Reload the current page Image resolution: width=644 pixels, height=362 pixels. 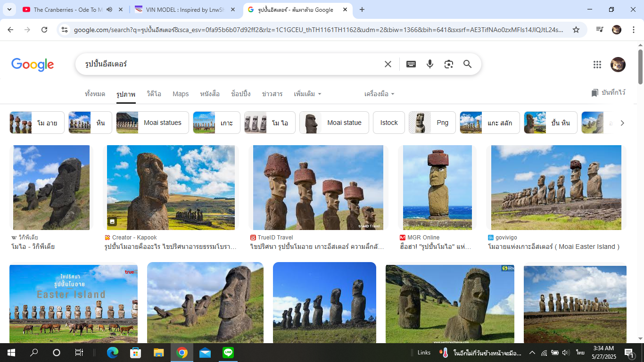point(44,30)
